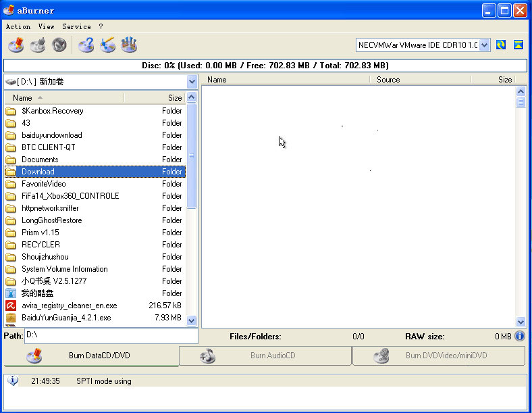Open the View menu
Image resolution: width=532 pixels, height=413 pixels.
coord(46,26)
